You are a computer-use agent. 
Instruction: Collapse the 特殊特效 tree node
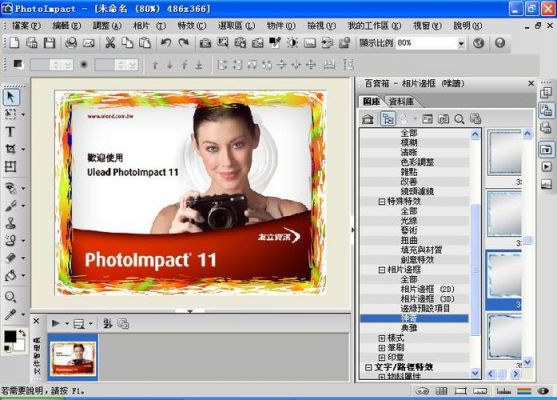coord(382,201)
